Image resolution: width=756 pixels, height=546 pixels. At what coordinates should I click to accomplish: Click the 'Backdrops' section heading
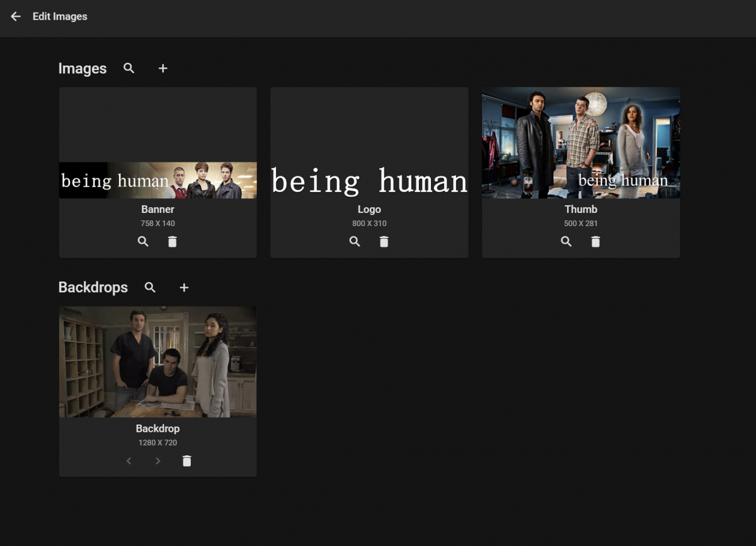click(x=93, y=288)
